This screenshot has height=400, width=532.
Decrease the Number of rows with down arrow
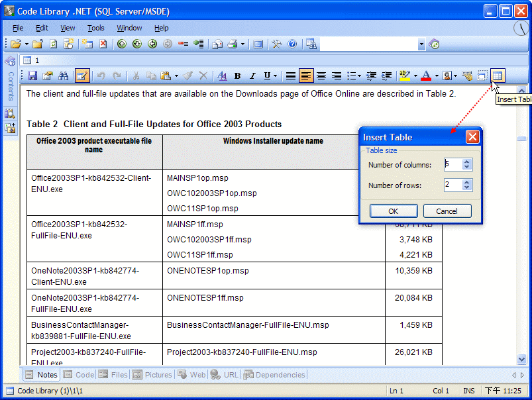(467, 187)
